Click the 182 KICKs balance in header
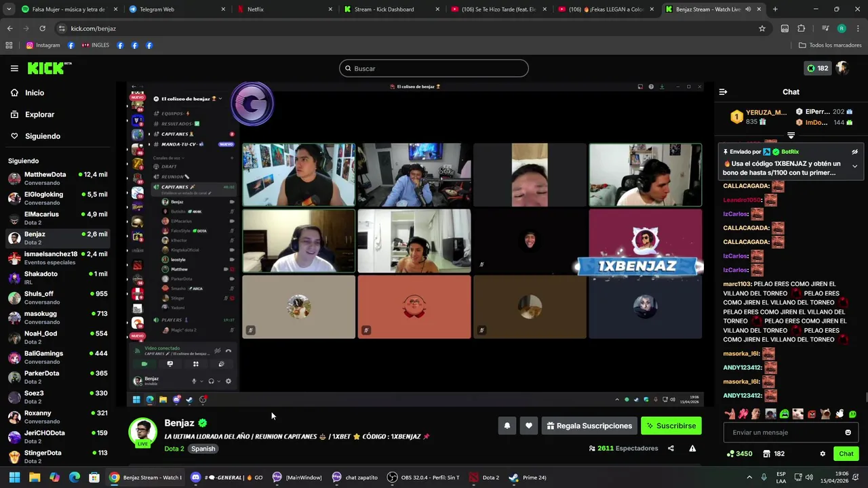 click(817, 68)
